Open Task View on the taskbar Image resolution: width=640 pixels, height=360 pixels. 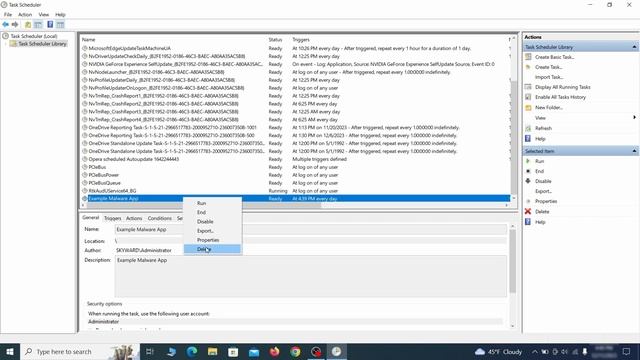pyautogui.click(x=150, y=351)
